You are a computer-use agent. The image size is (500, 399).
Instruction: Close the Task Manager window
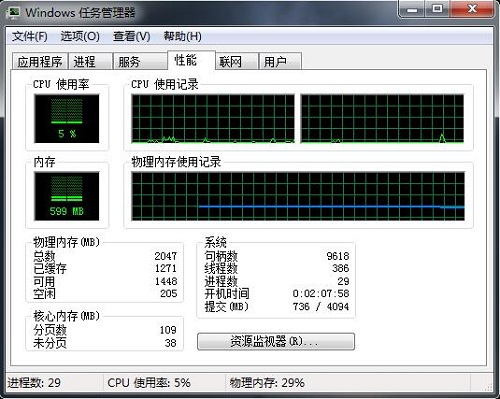472,9
